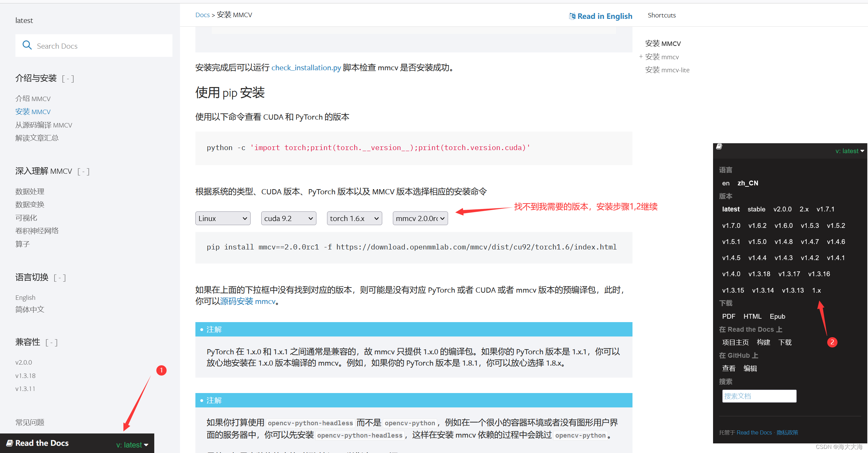This screenshot has width=868, height=453.
Task: Click the Shortcuts menu at top right
Action: [x=662, y=15]
